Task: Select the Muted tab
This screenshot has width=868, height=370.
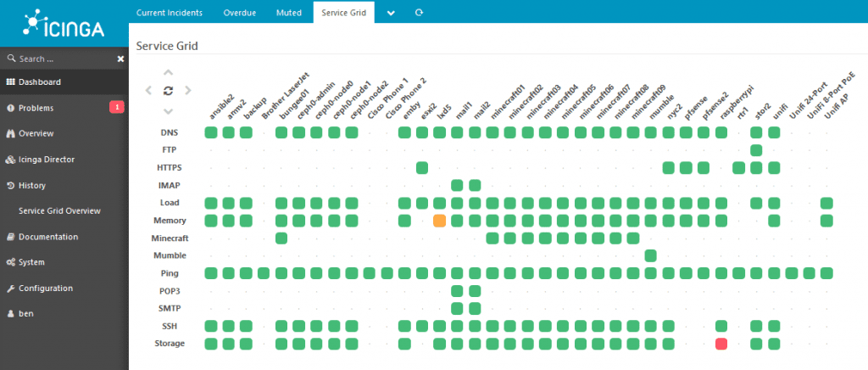Action: coord(289,13)
